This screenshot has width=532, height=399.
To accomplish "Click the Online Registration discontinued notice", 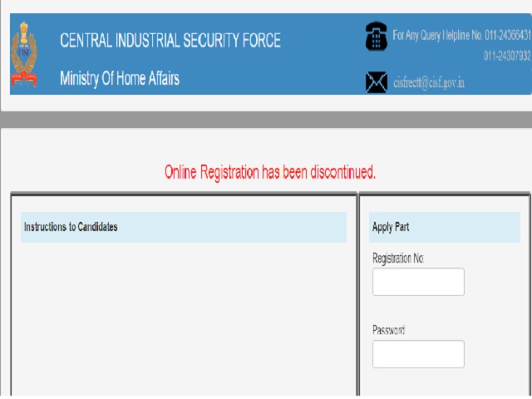I will pyautogui.click(x=270, y=172).
